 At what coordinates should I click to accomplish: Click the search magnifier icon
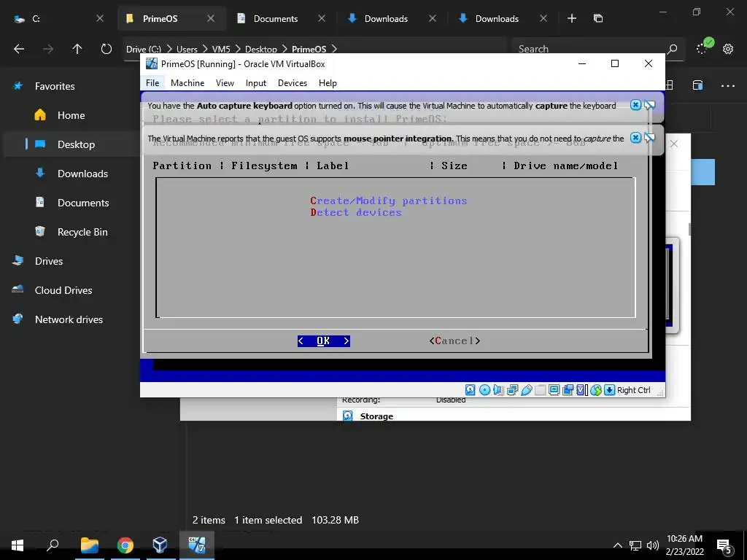point(672,49)
